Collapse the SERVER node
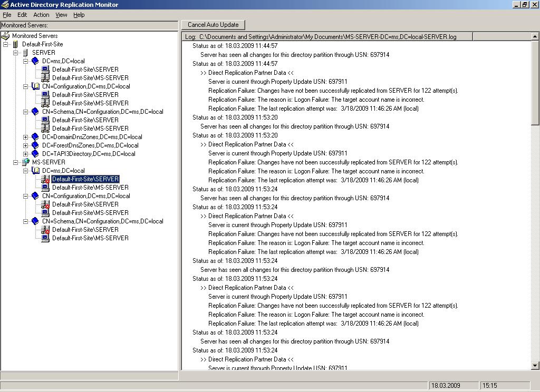Screen dimensions: 540x392 [x=15, y=53]
